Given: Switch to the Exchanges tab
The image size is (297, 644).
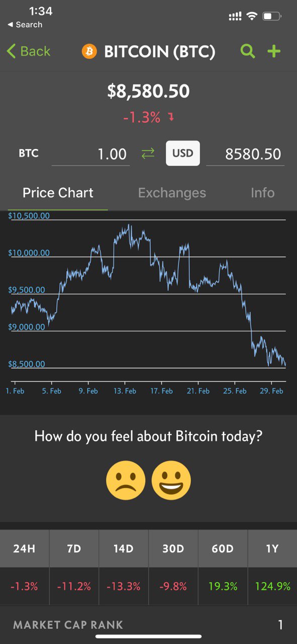Looking at the screenshot, I should coord(172,193).
